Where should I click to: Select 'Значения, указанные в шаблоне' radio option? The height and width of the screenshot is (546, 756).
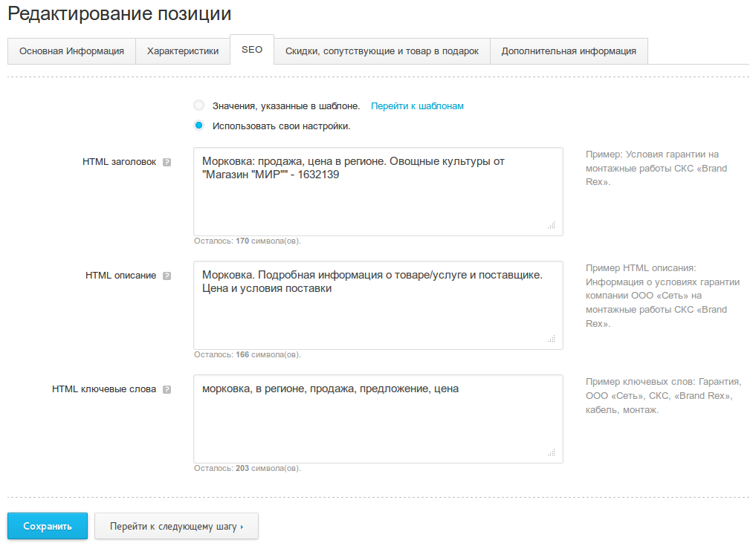[x=198, y=105]
